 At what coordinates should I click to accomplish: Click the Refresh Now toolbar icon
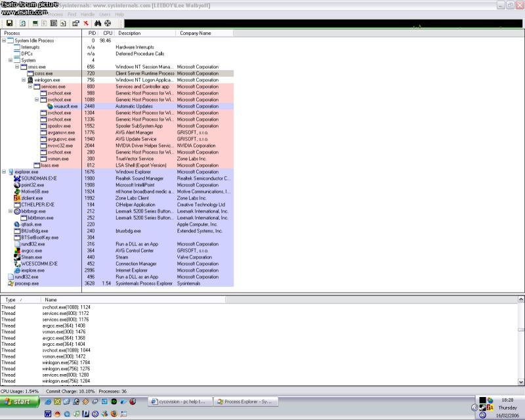(x=22, y=23)
